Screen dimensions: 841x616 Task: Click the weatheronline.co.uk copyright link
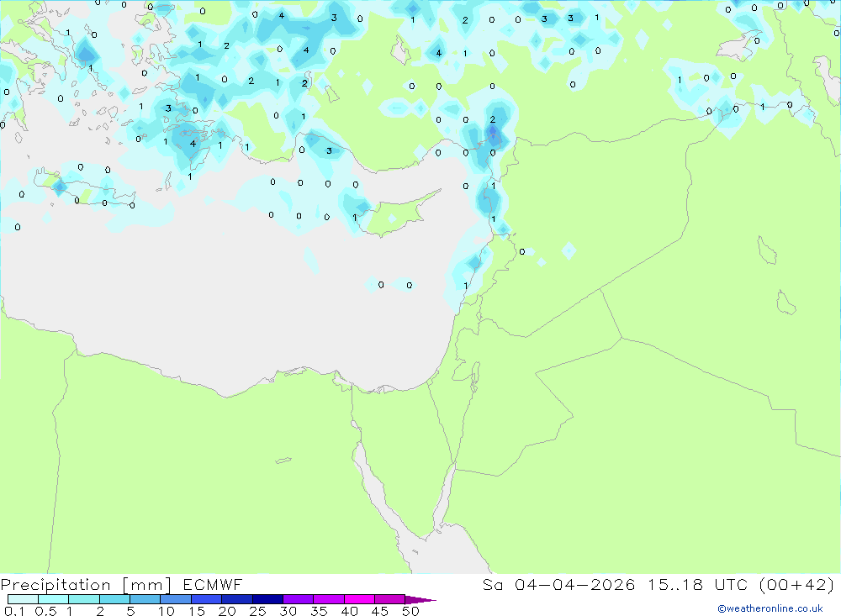click(770, 608)
